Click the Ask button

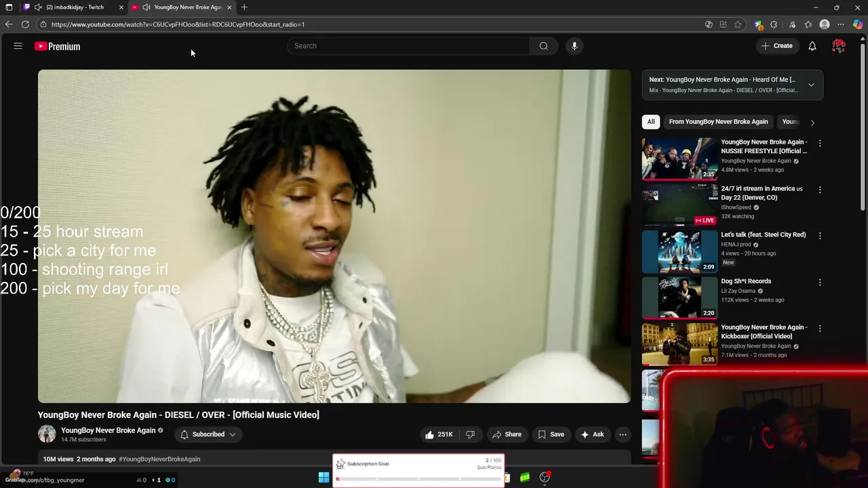click(x=591, y=434)
